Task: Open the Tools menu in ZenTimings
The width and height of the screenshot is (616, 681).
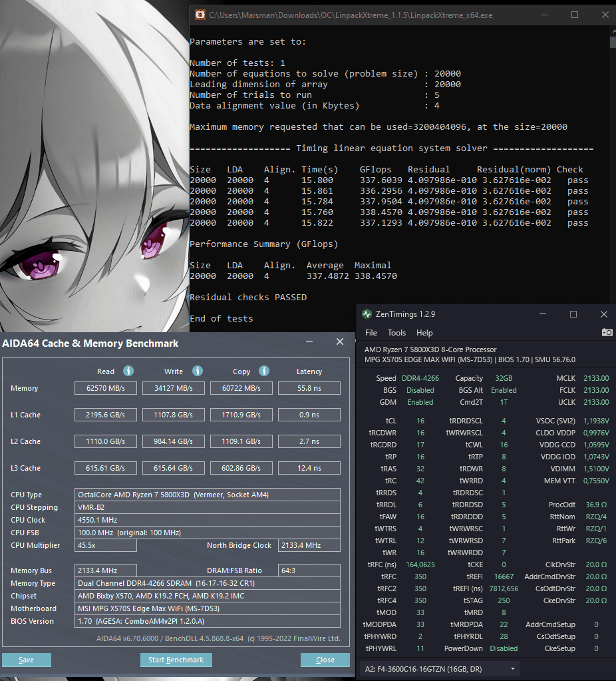Action: 396,333
